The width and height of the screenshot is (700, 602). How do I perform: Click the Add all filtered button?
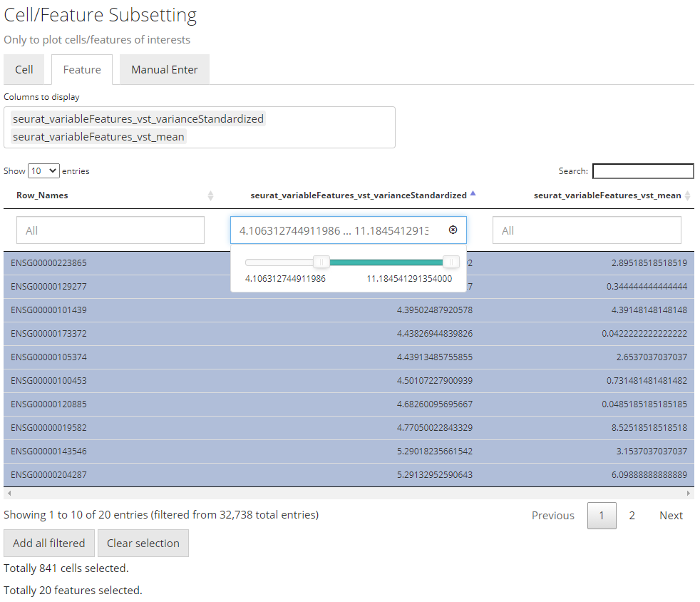pos(49,544)
